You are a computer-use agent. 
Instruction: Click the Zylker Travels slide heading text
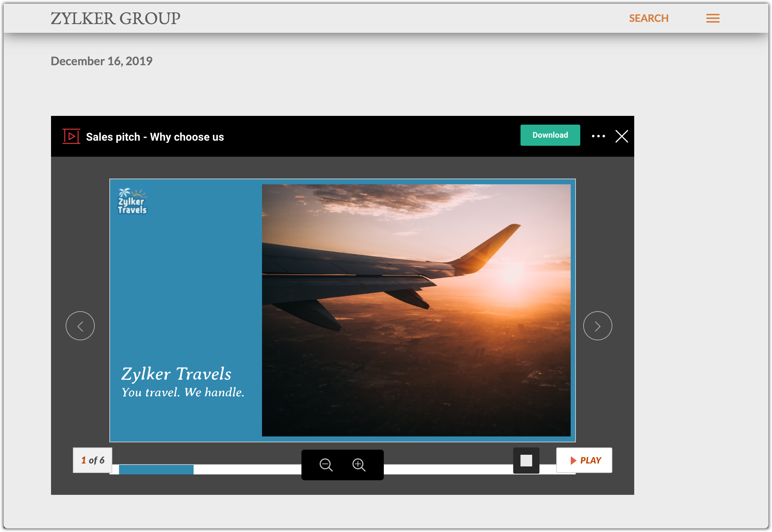tap(176, 374)
